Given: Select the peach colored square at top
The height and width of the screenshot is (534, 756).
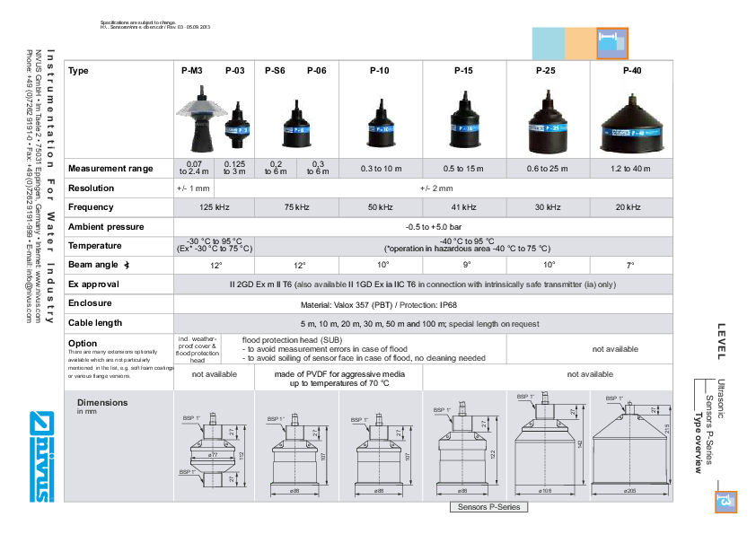Looking at the screenshot, I should click(581, 43).
